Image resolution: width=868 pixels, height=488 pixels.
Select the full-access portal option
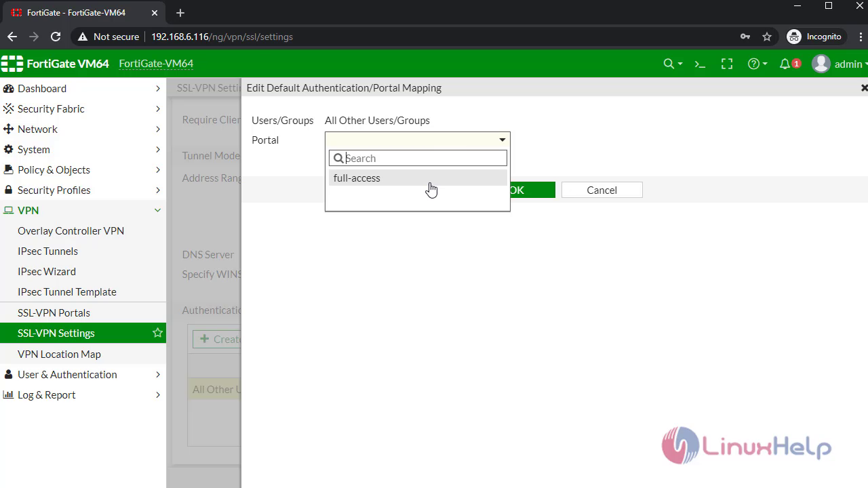[418, 178]
